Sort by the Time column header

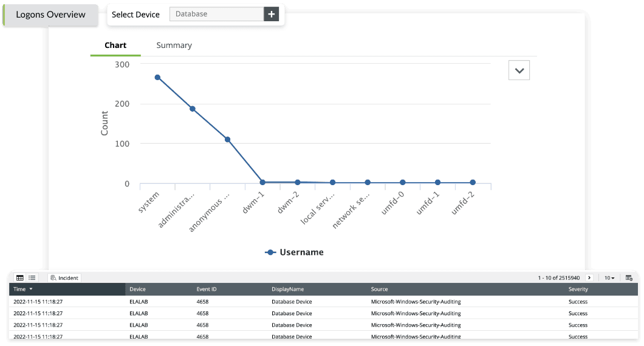pyautogui.click(x=23, y=290)
